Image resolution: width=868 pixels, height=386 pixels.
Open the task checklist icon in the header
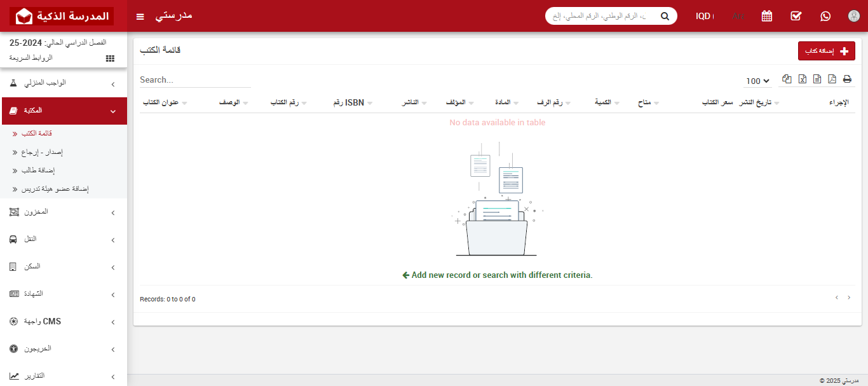[796, 16]
